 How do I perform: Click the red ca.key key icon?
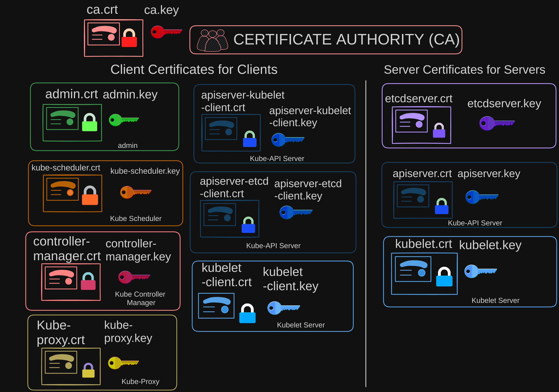coord(166,32)
